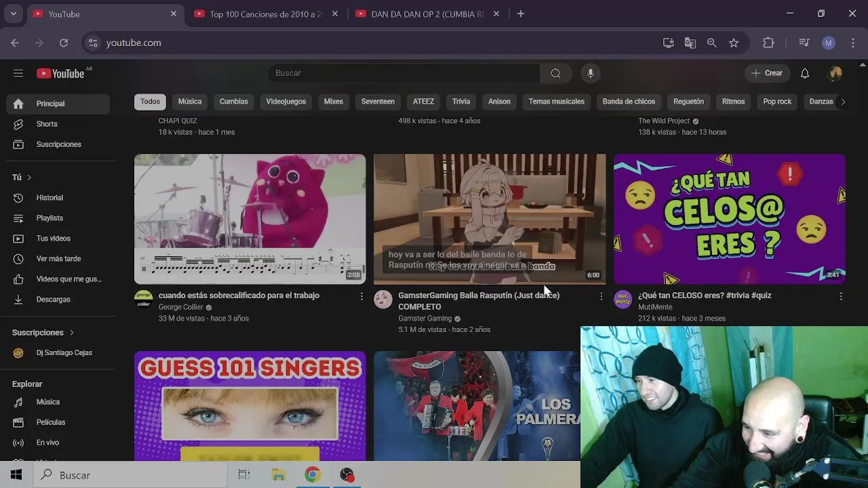Image resolution: width=868 pixels, height=488 pixels.
Task: Open Historial in sidebar
Action: pos(58,198)
